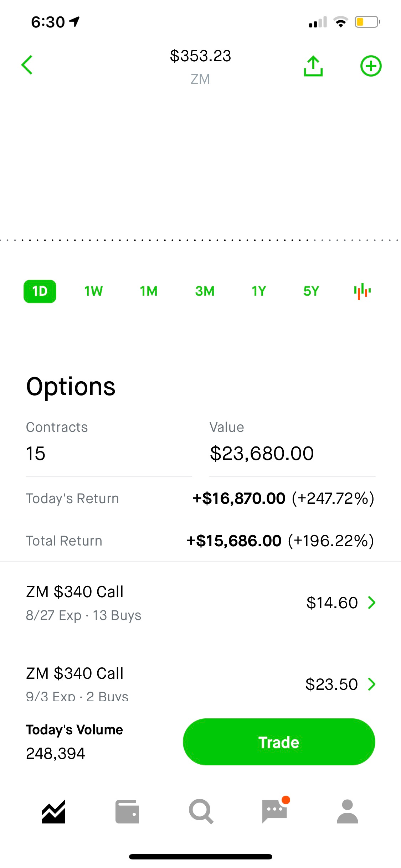Open the investing chart tab icon
401x868 pixels.
pyautogui.click(x=53, y=812)
